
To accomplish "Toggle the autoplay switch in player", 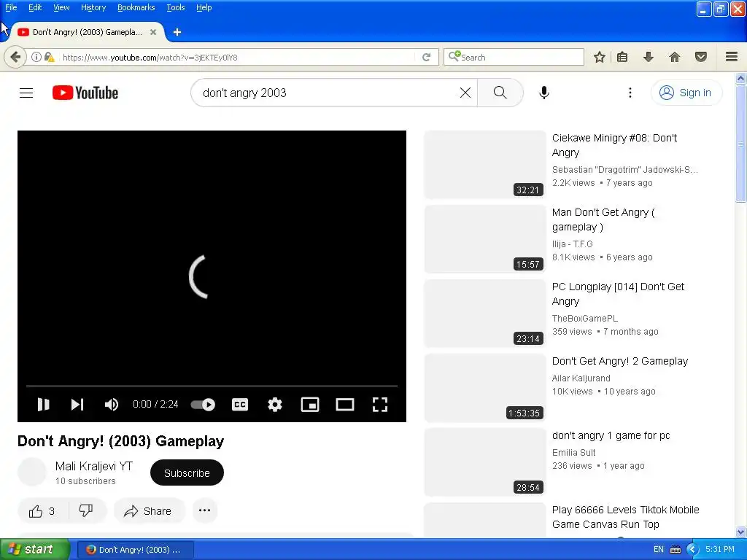I will point(203,404).
